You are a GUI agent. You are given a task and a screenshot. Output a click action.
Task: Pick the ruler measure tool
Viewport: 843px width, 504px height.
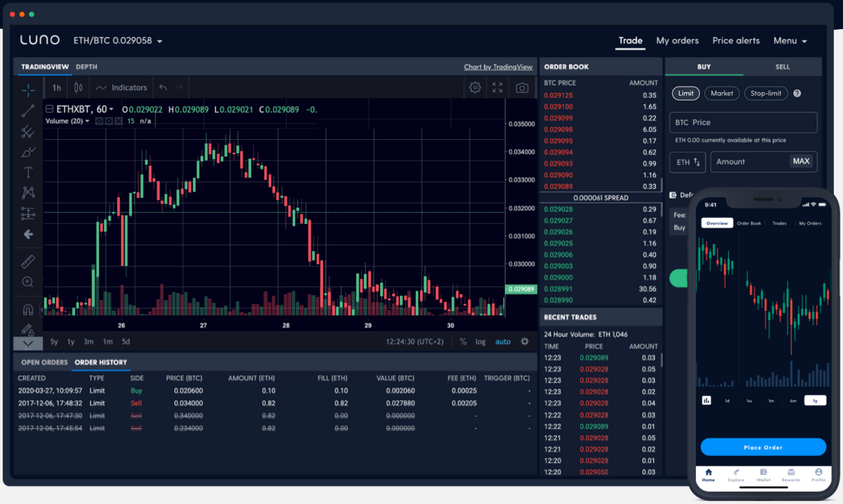coord(28,261)
